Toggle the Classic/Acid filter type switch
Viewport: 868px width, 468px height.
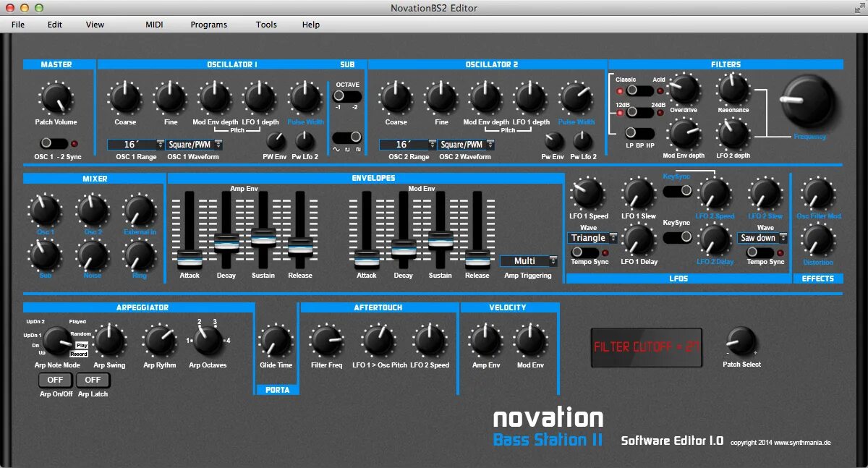tap(639, 90)
